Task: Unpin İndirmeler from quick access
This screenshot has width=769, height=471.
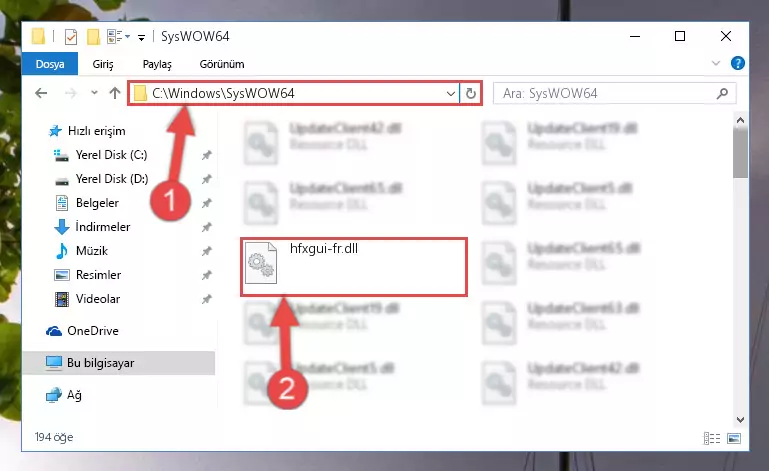Action: (206, 227)
